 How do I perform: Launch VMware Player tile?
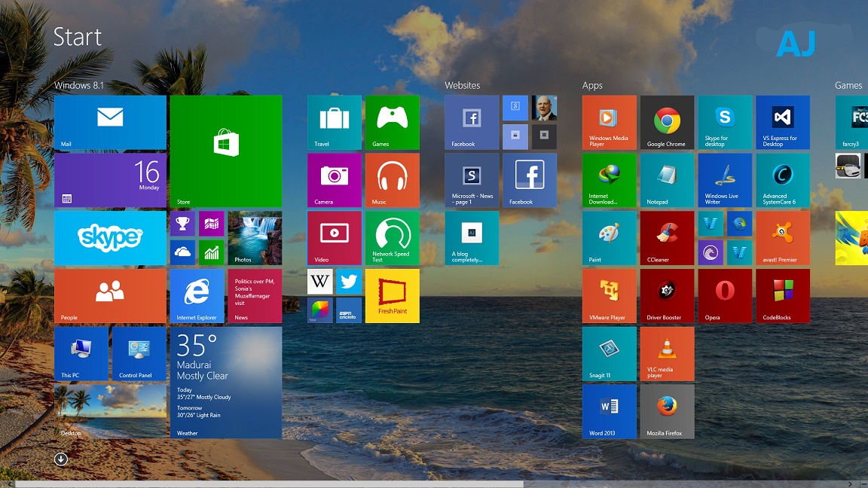609,296
